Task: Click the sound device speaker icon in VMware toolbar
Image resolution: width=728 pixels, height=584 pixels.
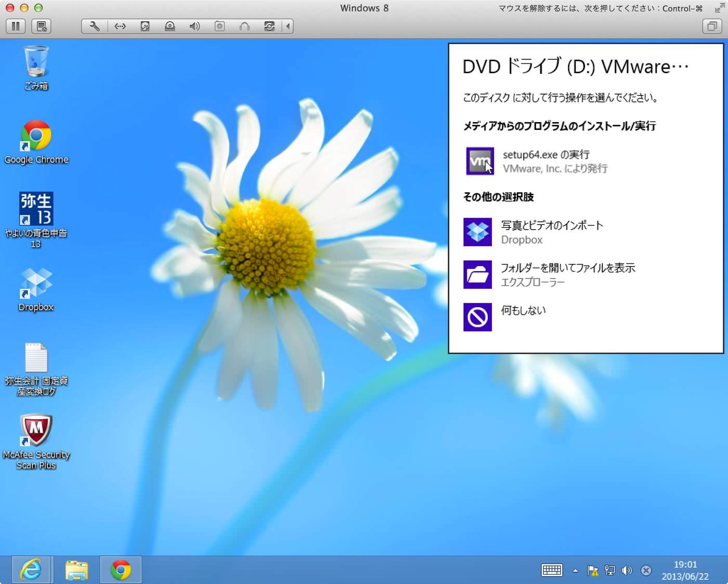Action: pyautogui.click(x=194, y=26)
